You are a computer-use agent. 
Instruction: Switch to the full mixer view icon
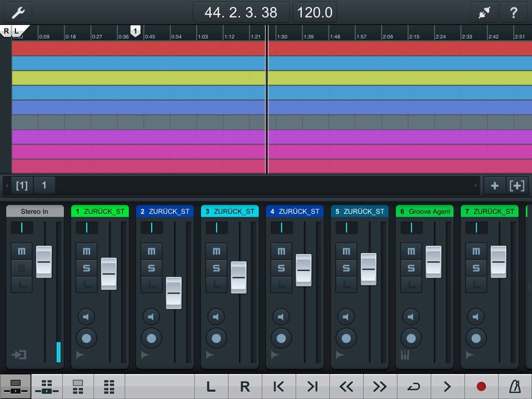(x=47, y=386)
